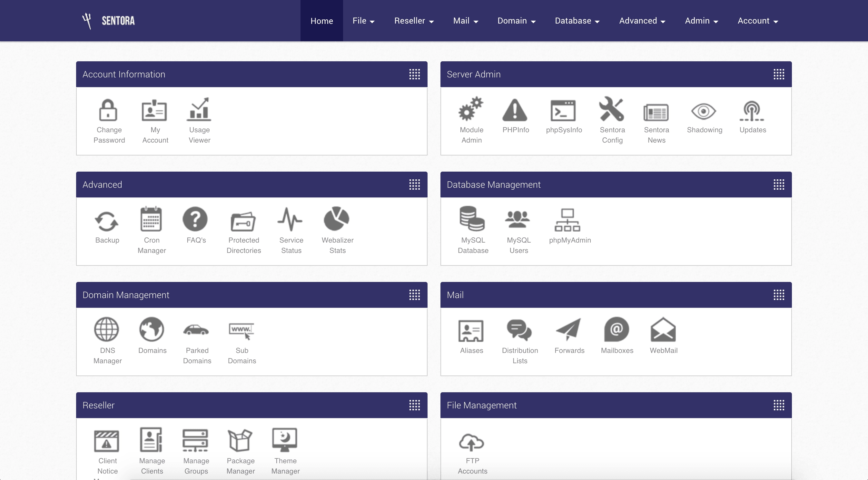The width and height of the screenshot is (868, 480).
Task: Expand the Advanced dropdown menu
Action: point(642,21)
